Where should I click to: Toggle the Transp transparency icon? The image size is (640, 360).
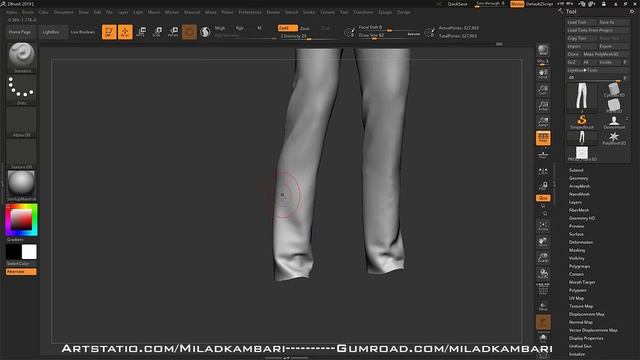click(x=543, y=306)
